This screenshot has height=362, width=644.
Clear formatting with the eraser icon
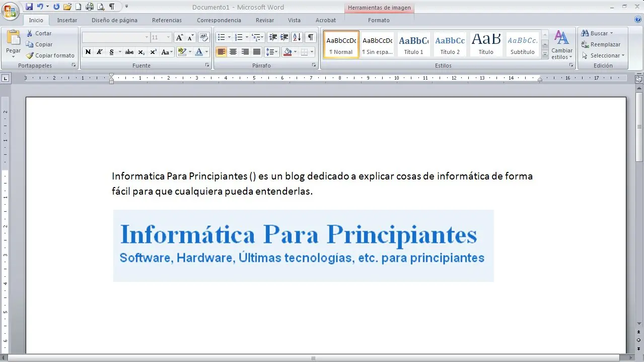pyautogui.click(x=204, y=37)
